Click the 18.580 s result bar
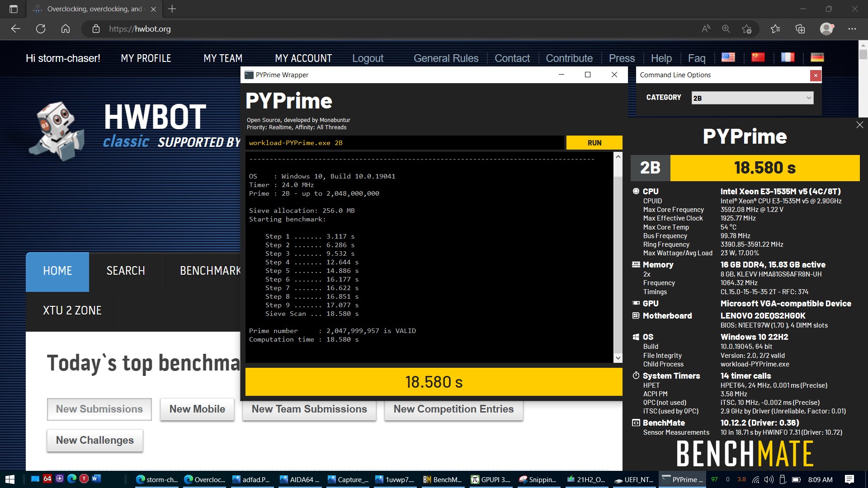 pyautogui.click(x=434, y=382)
